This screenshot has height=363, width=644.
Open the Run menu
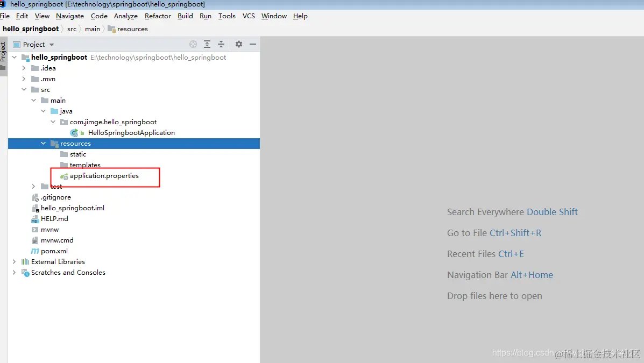pyautogui.click(x=206, y=16)
